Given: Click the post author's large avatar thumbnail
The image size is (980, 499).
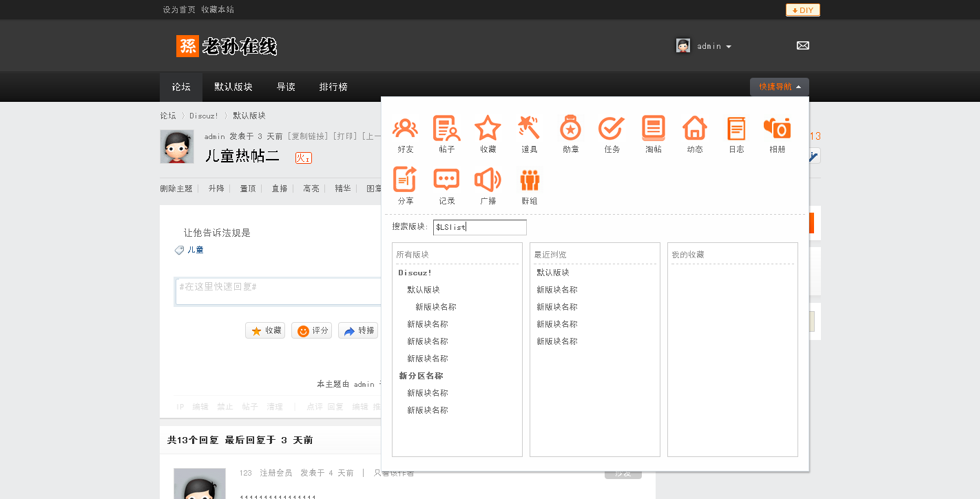Looking at the screenshot, I should (177, 147).
